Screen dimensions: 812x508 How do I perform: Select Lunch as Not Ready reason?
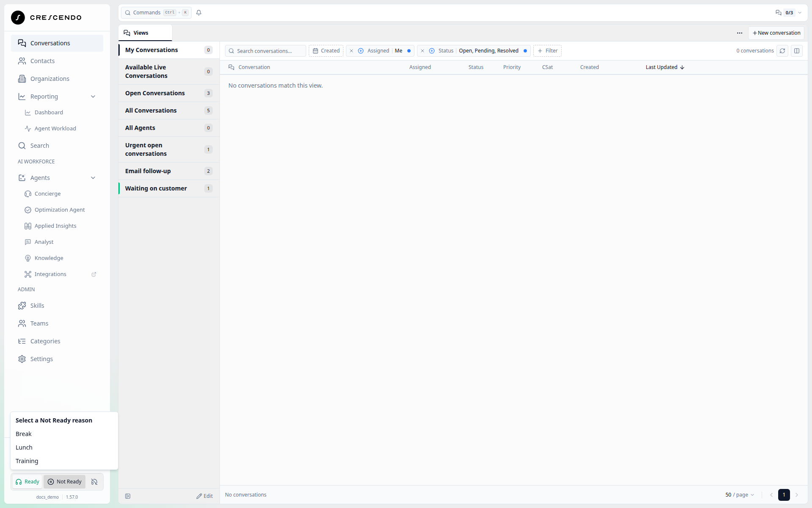64,447
